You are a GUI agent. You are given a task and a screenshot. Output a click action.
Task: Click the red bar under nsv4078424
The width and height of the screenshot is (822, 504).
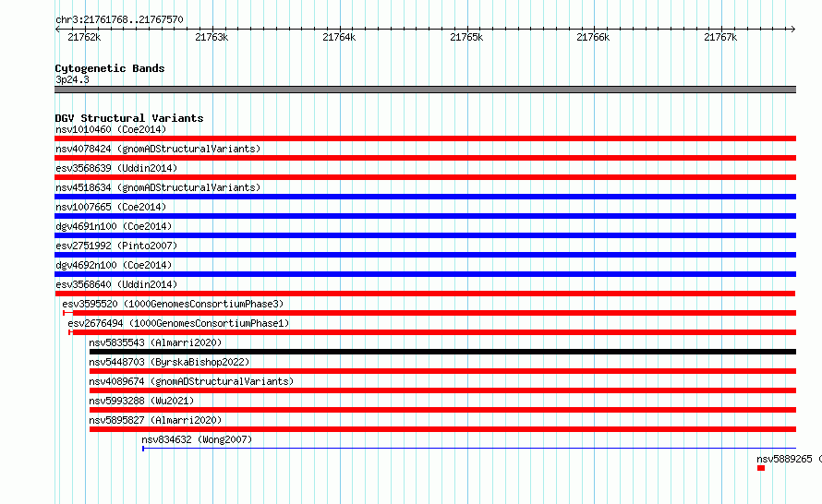tap(425, 158)
